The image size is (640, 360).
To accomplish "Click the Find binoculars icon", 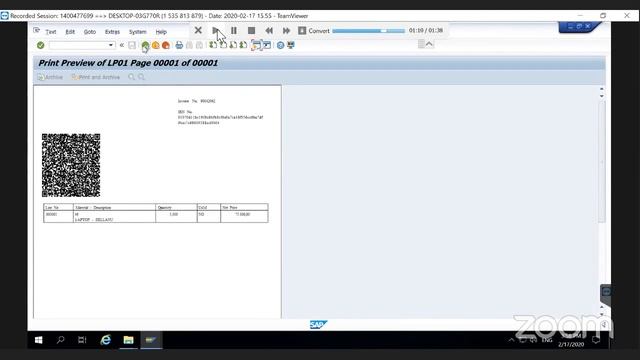I will [189, 45].
